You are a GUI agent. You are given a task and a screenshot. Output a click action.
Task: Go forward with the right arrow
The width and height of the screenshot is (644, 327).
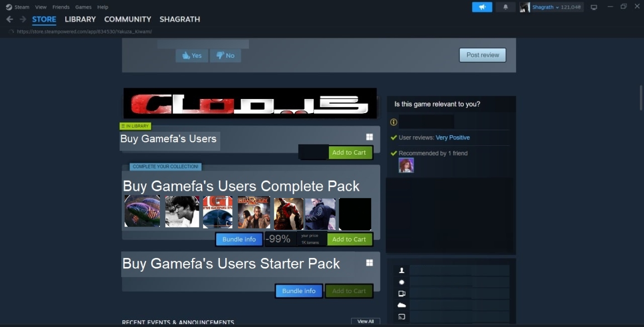pos(23,19)
